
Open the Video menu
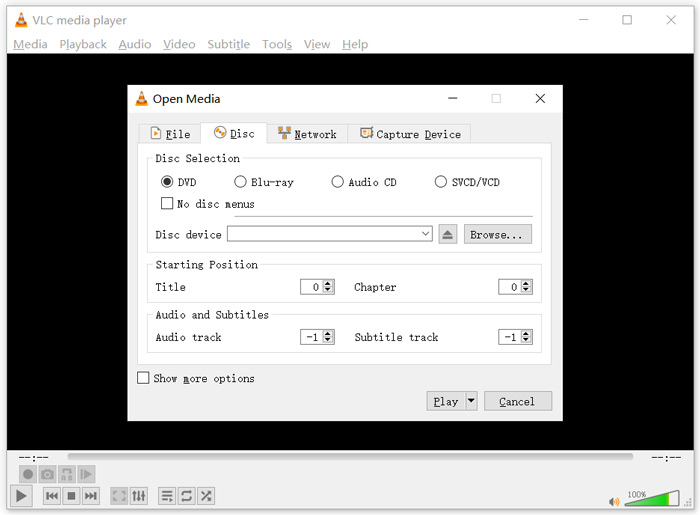[179, 44]
